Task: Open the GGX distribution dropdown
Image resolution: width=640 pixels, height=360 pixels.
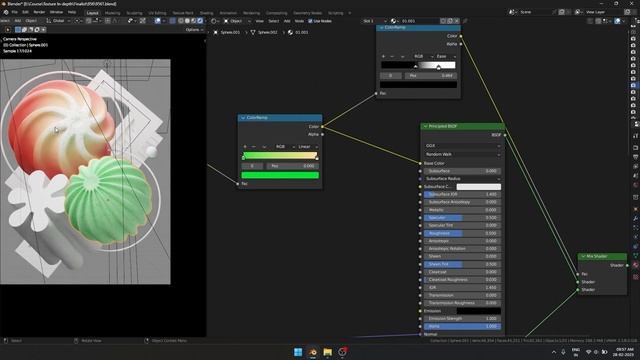Action: (x=462, y=146)
